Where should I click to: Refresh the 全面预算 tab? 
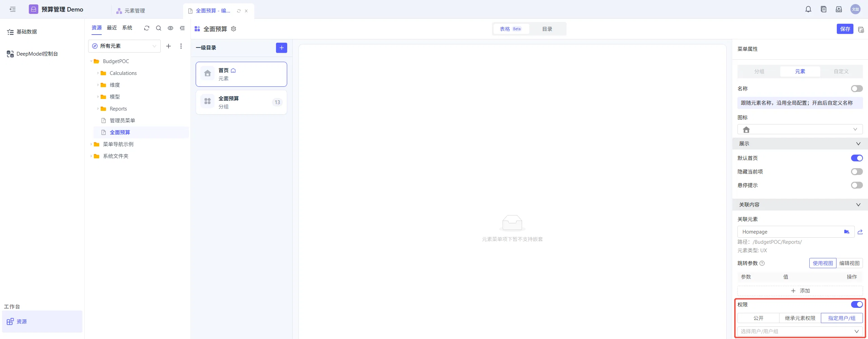(x=239, y=11)
